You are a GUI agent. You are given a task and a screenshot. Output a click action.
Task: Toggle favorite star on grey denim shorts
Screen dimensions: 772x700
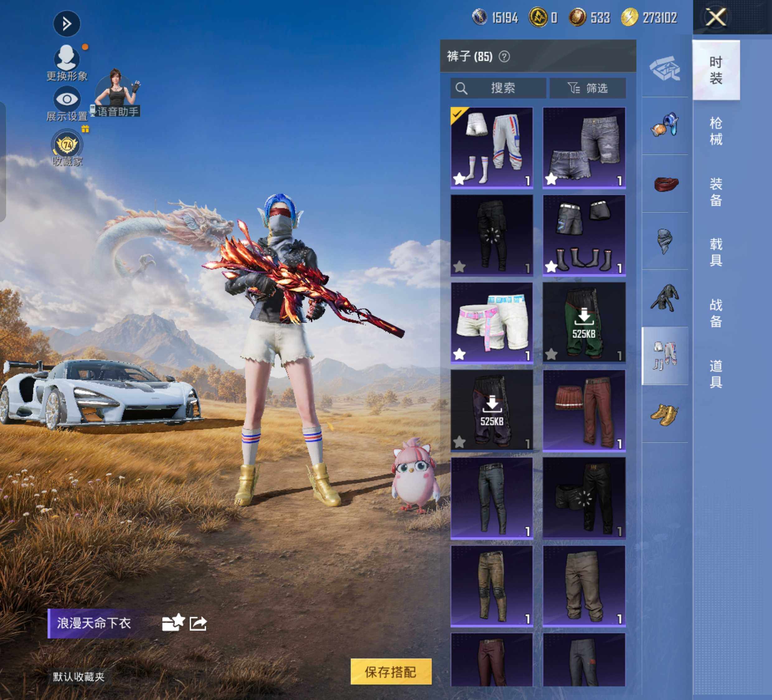(x=551, y=178)
